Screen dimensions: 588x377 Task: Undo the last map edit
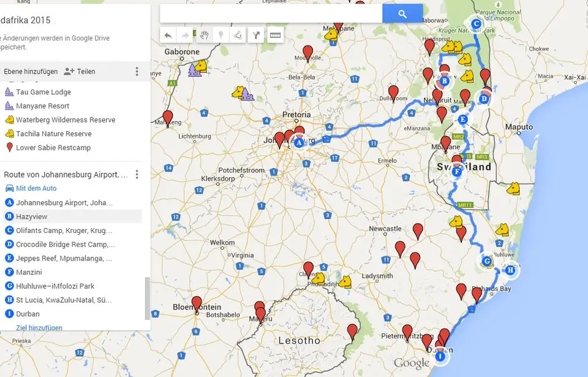pyautogui.click(x=168, y=36)
